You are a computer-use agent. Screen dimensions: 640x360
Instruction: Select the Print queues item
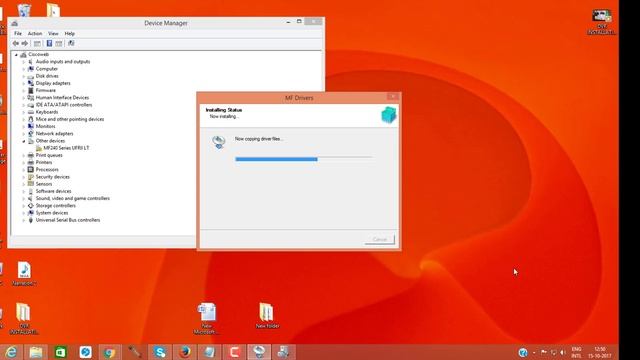(49, 156)
